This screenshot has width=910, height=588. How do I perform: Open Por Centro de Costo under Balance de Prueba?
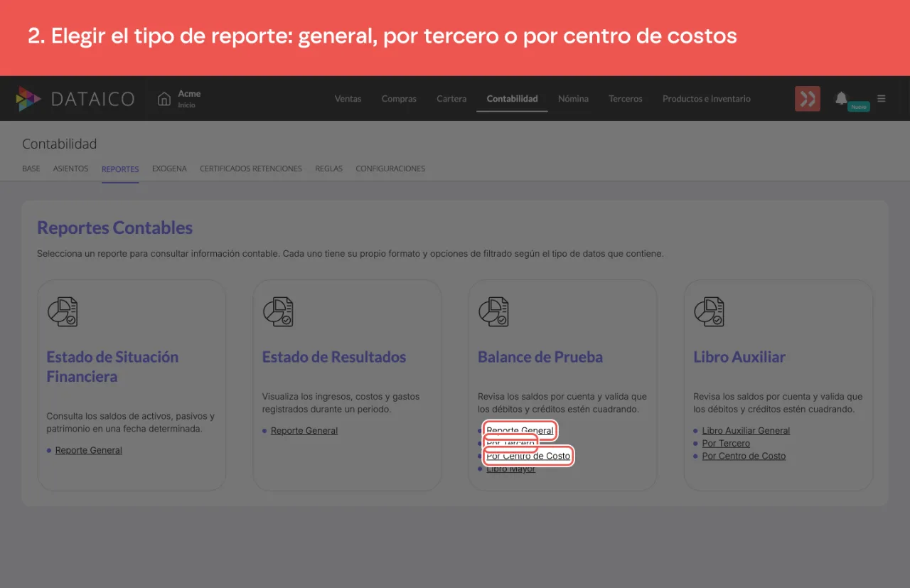[x=528, y=456]
